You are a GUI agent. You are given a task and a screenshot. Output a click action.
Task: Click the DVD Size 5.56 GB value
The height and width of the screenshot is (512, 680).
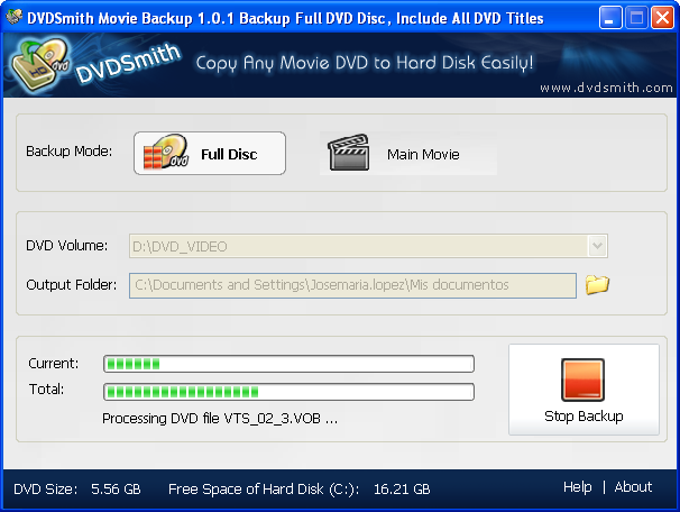(x=116, y=489)
